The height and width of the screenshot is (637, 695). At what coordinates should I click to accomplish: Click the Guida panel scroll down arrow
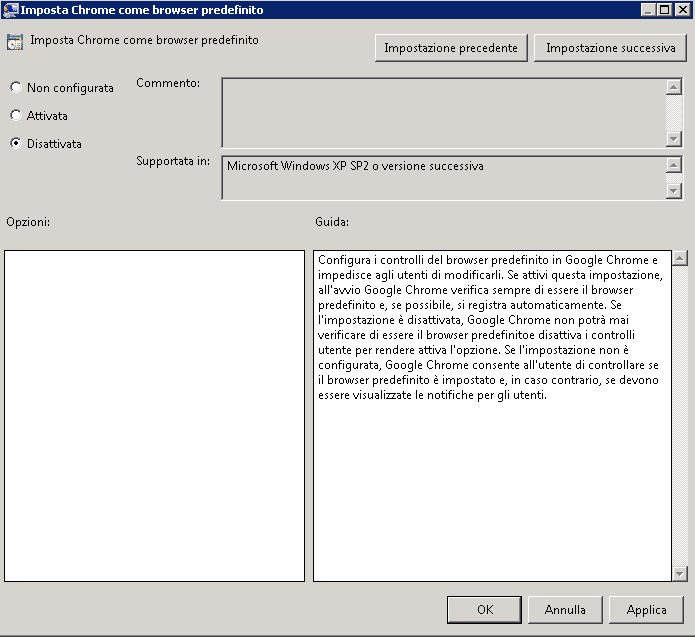pyautogui.click(x=679, y=574)
